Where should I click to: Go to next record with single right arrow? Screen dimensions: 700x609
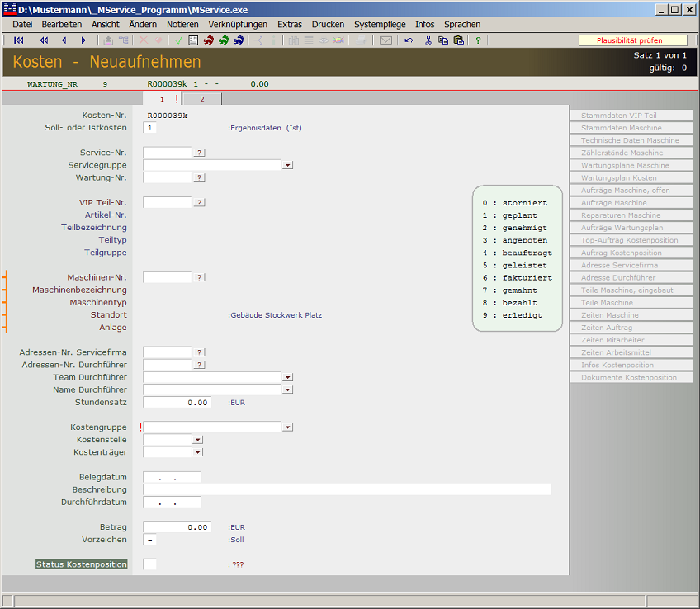click(x=83, y=40)
